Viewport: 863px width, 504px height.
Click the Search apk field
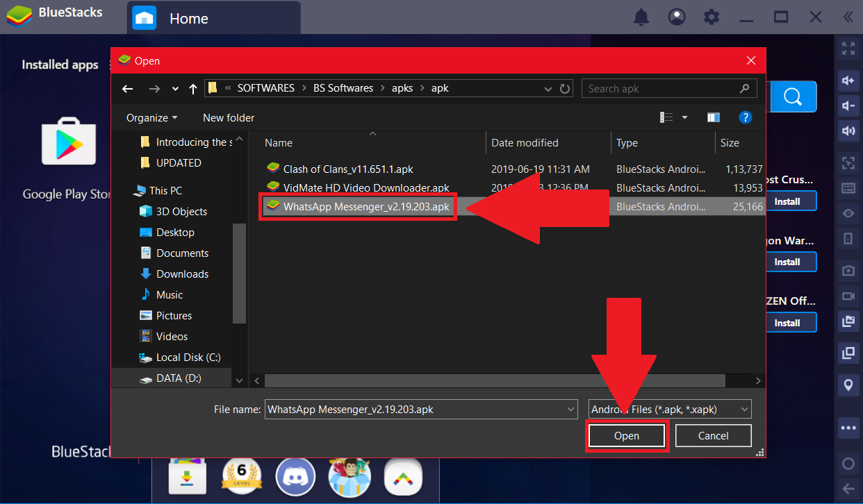pyautogui.click(x=669, y=89)
